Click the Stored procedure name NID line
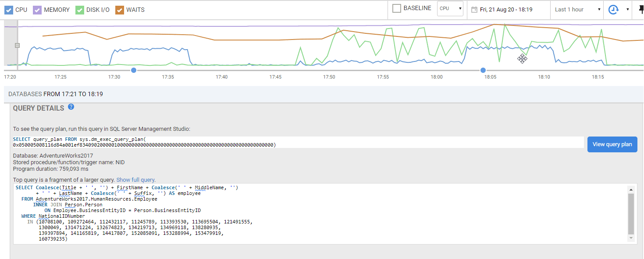The width and height of the screenshot is (644, 259). [69, 162]
